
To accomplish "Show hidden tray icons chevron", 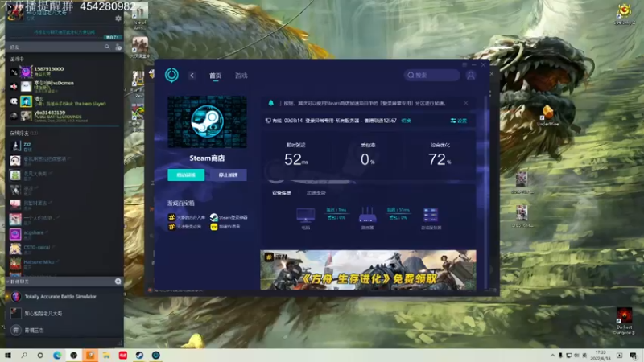I will pyautogui.click(x=552, y=356).
